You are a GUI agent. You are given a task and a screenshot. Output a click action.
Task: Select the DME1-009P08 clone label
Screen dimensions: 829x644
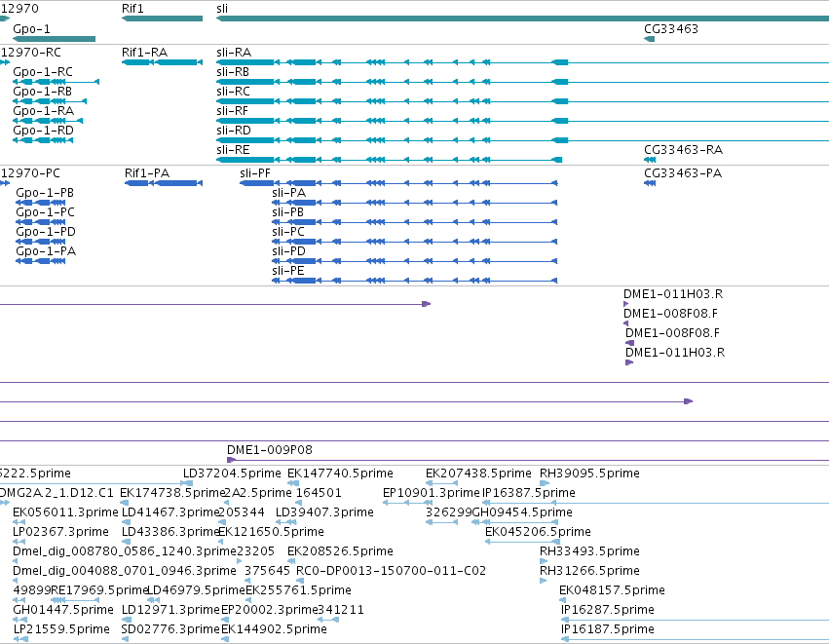click(270, 450)
